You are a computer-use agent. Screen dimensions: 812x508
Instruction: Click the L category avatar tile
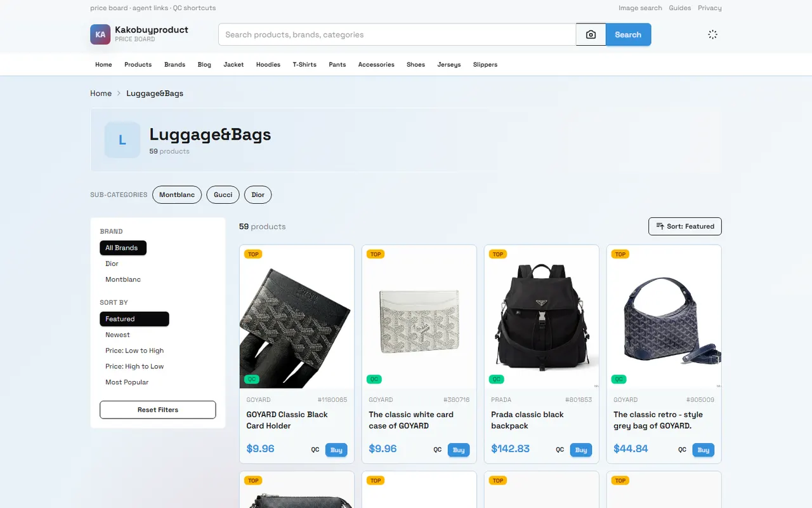click(122, 140)
